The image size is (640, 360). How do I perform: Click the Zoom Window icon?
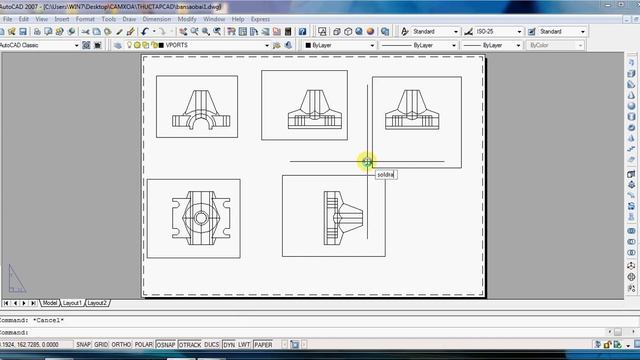tap(206, 31)
